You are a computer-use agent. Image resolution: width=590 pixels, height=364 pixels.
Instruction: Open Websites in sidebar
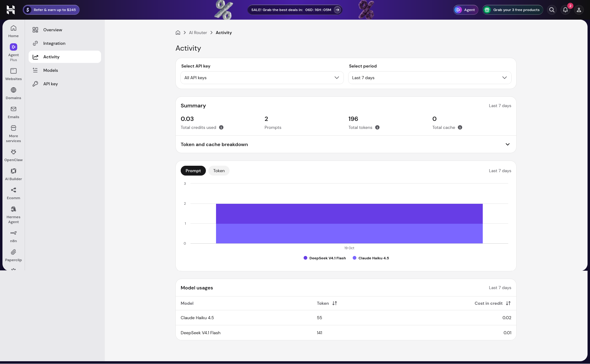[14, 74]
